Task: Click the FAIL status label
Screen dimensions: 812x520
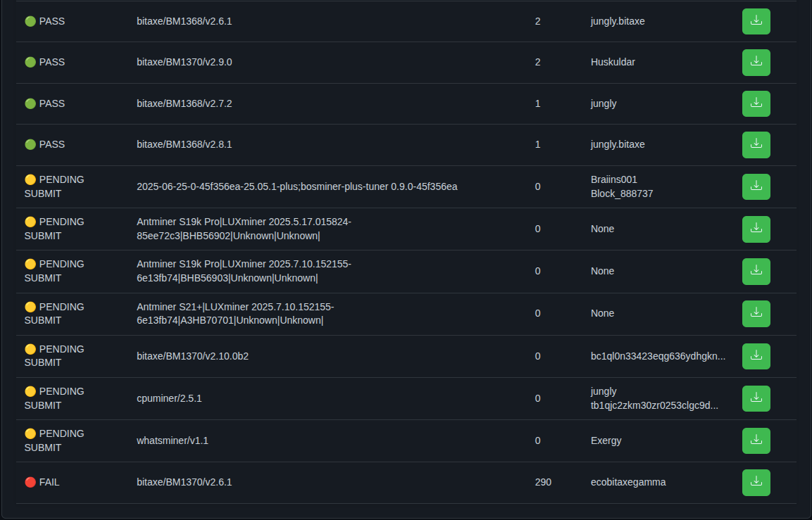Action: pyautogui.click(x=42, y=482)
